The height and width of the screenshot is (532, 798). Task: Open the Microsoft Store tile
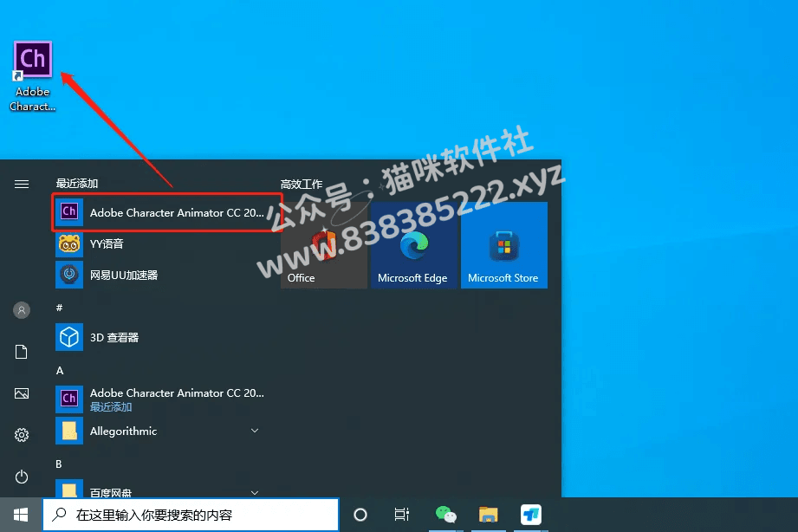[x=504, y=245]
